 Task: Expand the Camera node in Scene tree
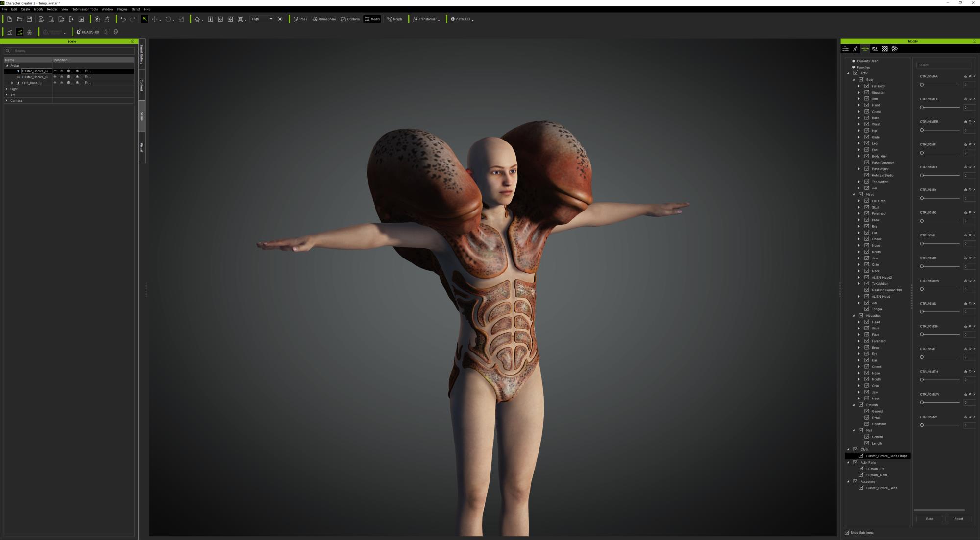click(7, 100)
